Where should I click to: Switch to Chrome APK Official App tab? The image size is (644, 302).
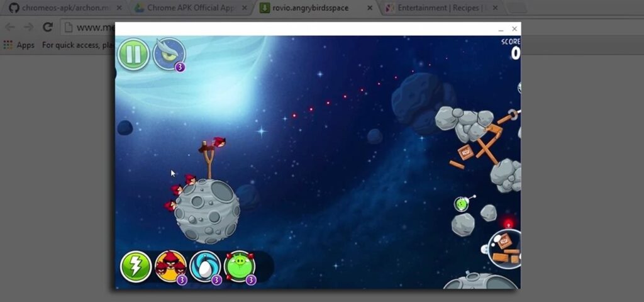(x=191, y=8)
